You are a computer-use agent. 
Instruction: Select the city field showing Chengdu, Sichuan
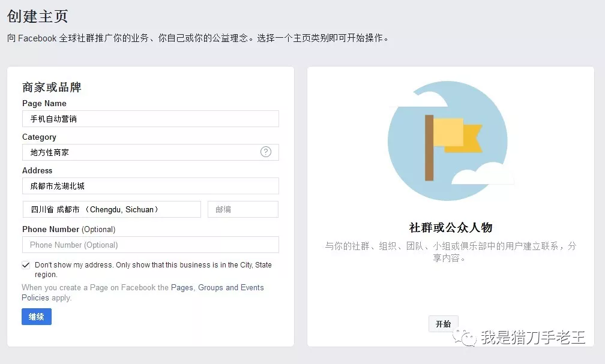[112, 209]
